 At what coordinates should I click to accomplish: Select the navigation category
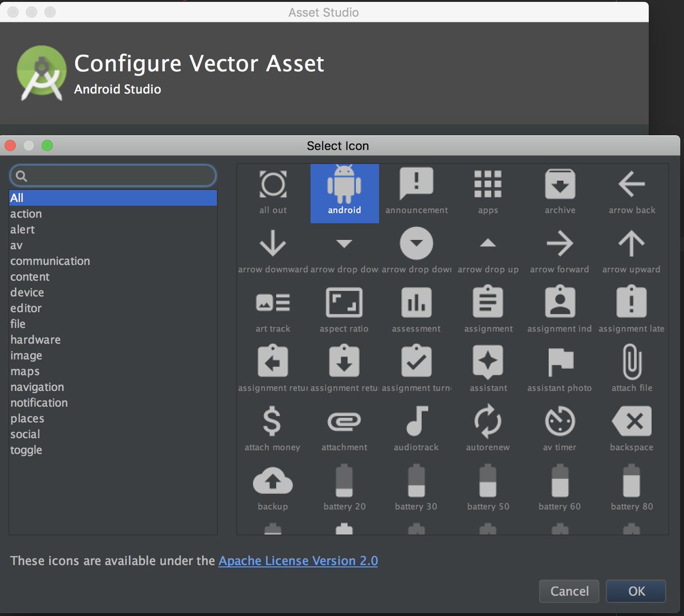[x=113, y=387]
